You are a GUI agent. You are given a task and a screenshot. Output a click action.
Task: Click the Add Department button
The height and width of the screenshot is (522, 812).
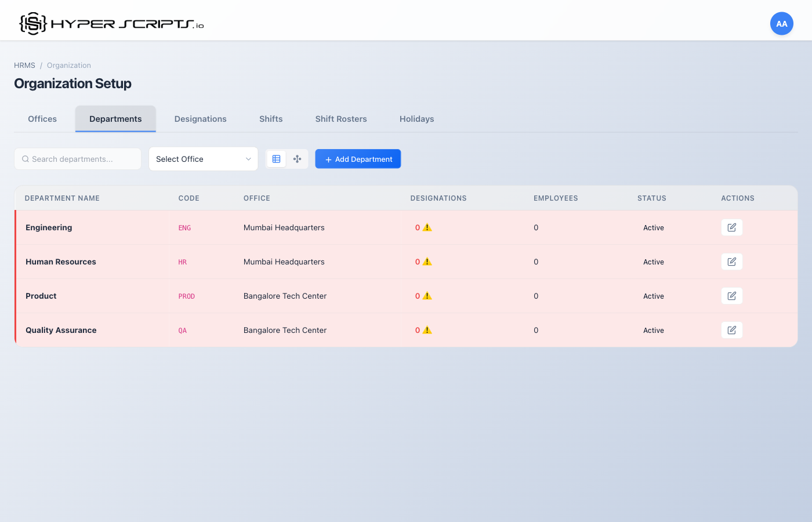pyautogui.click(x=358, y=158)
